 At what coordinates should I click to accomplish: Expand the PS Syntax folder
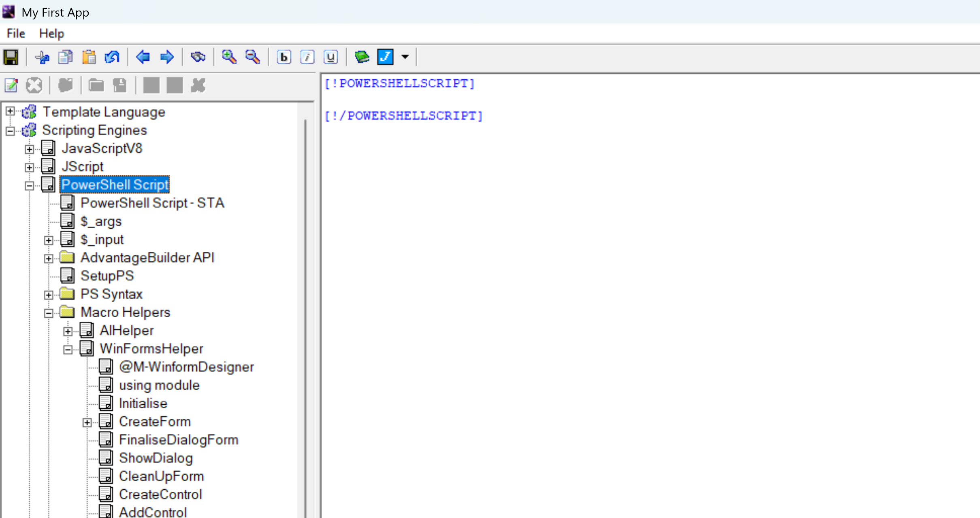point(49,295)
